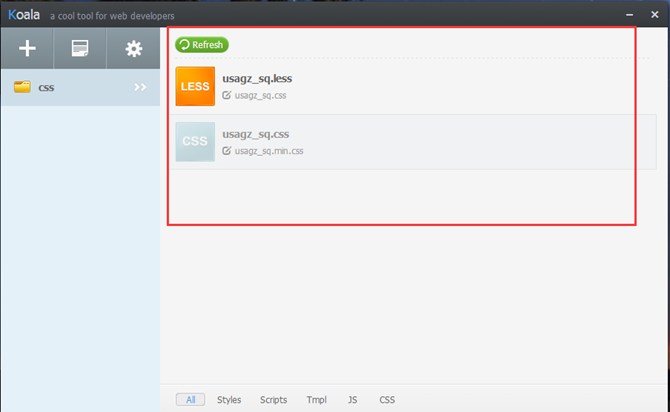
Task: Click the green Refresh button
Action: [x=202, y=44]
